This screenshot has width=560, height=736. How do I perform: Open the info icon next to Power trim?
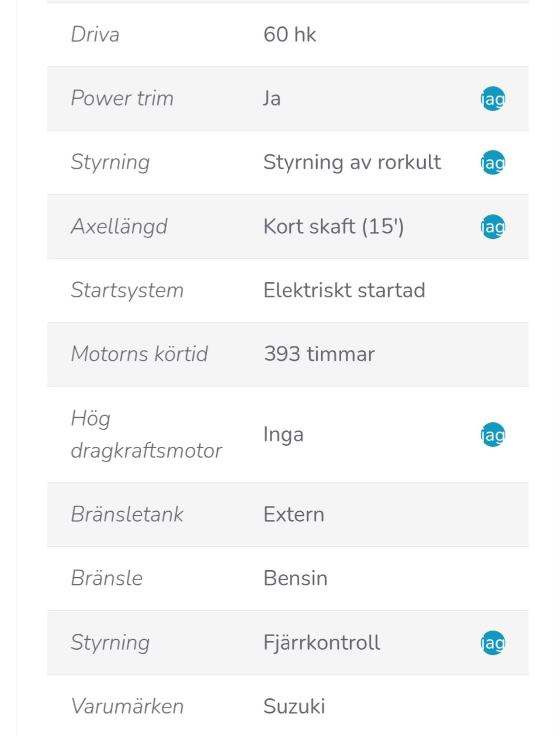pyautogui.click(x=493, y=98)
